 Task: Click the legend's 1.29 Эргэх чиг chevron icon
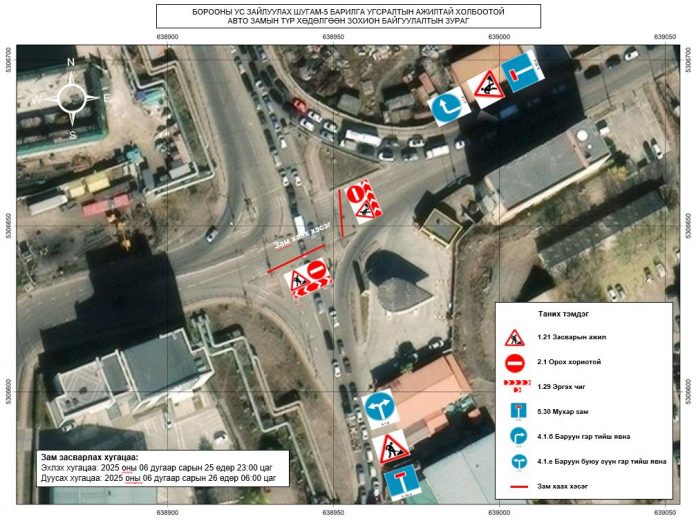click(516, 385)
